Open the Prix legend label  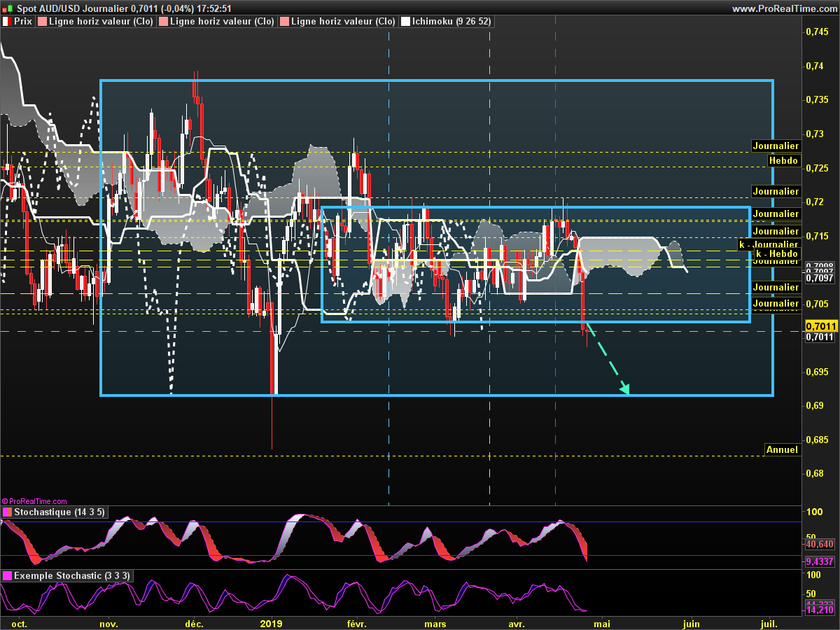[24, 22]
